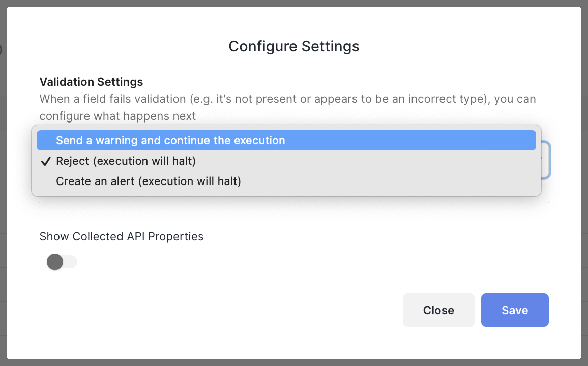Click empty space inside the open dropdown list
Image resolution: width=588 pixels, height=366 pixels.
coord(387,181)
